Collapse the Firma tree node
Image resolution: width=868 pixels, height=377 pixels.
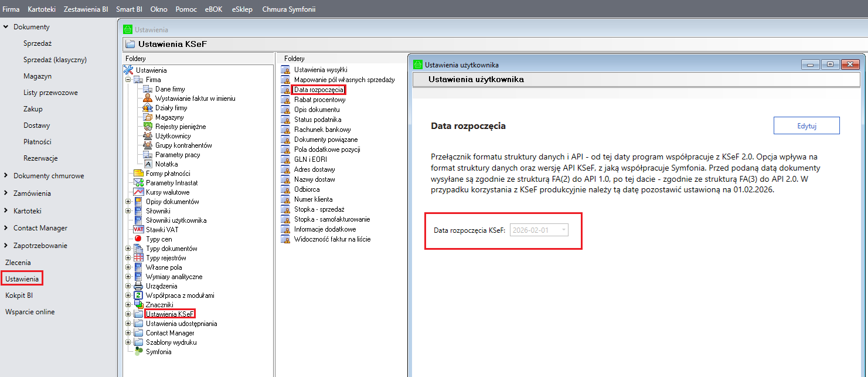pyautogui.click(x=128, y=80)
